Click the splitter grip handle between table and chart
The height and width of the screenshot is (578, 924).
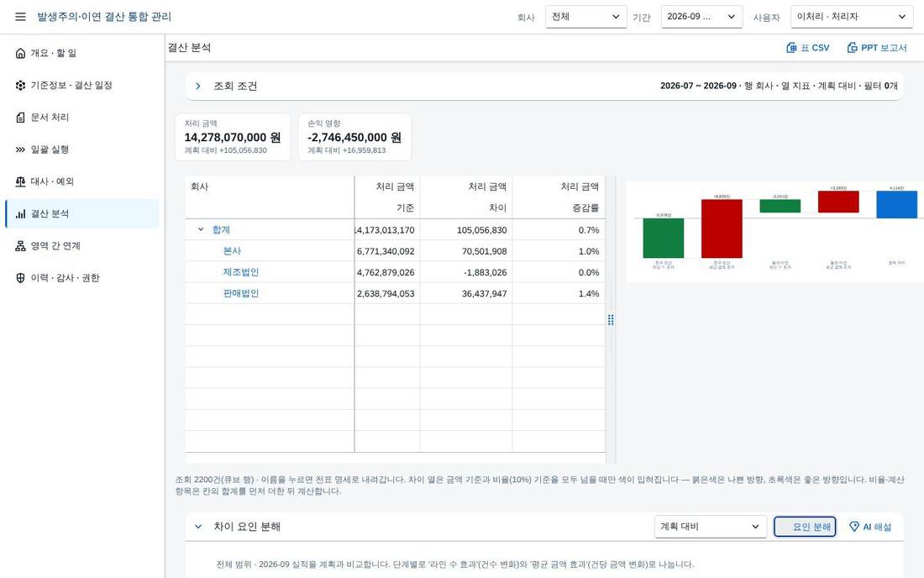coord(611,319)
